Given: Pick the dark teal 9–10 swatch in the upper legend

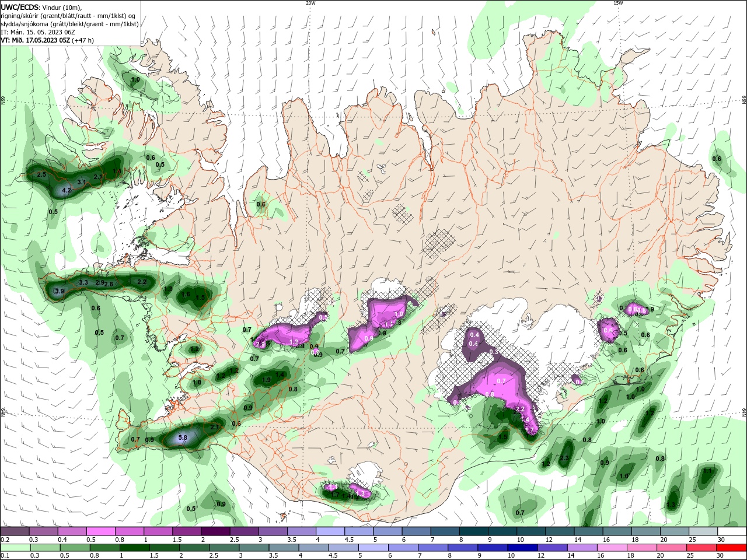Looking at the screenshot, I should (x=502, y=531).
